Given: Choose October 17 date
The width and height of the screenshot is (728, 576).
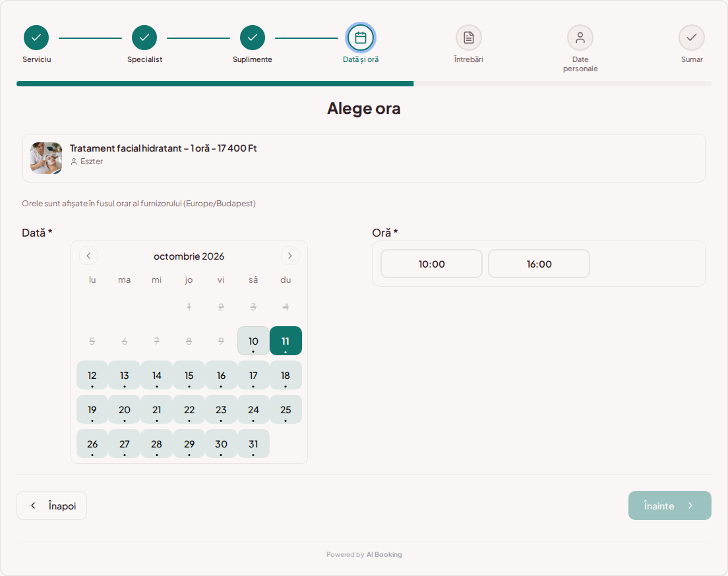Looking at the screenshot, I should pos(253,376).
